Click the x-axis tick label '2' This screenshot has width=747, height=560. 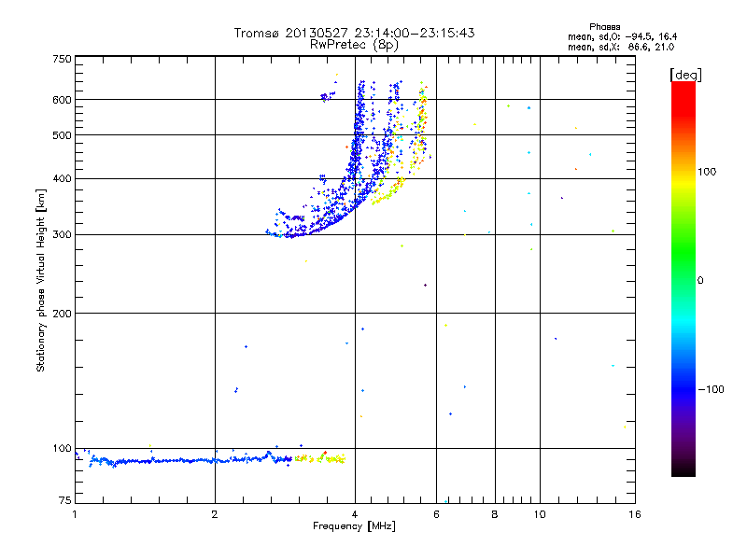[215, 514]
